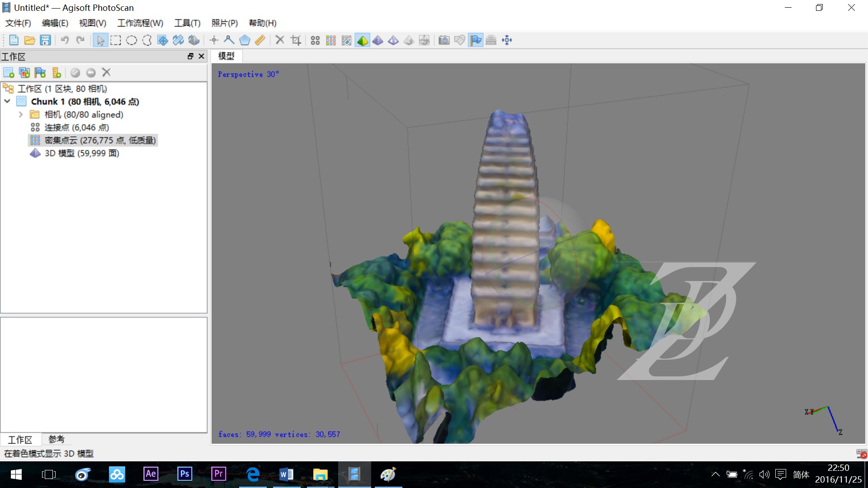Close the workspace panel

click(202, 56)
